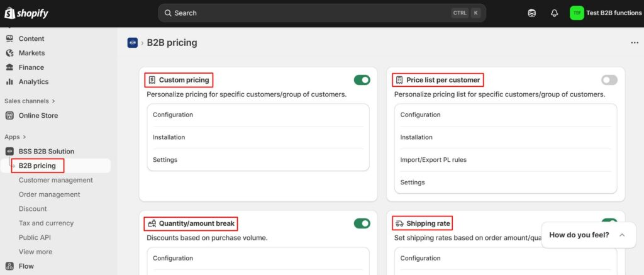Select B2B pricing submenu item
The height and width of the screenshot is (275, 644).
point(37,166)
